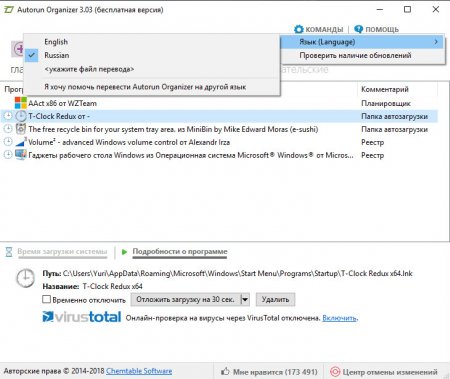
Task: Click the MiniBin recycle bin icon
Action: (21, 129)
